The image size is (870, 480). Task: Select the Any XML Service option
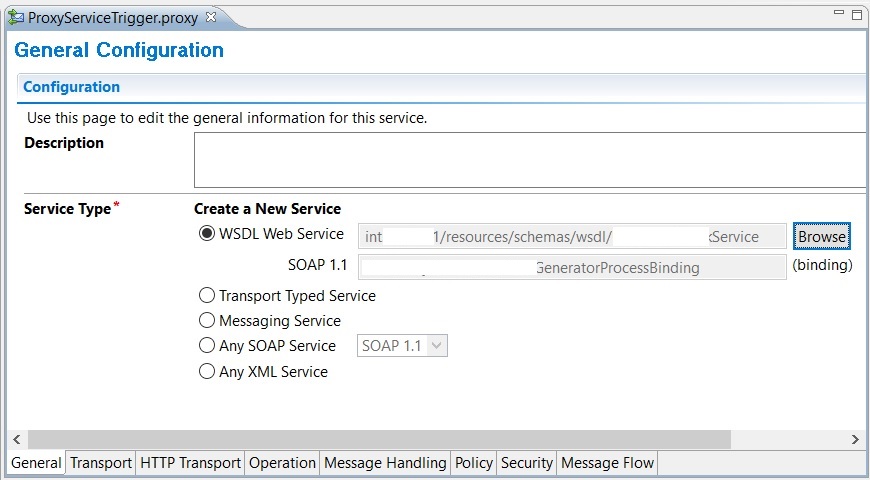pos(206,371)
